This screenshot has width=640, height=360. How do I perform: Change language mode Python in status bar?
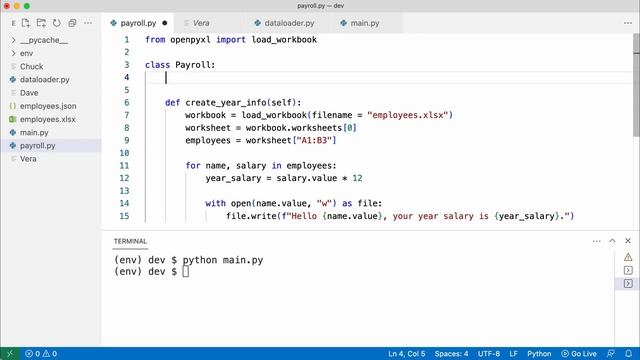click(x=539, y=353)
